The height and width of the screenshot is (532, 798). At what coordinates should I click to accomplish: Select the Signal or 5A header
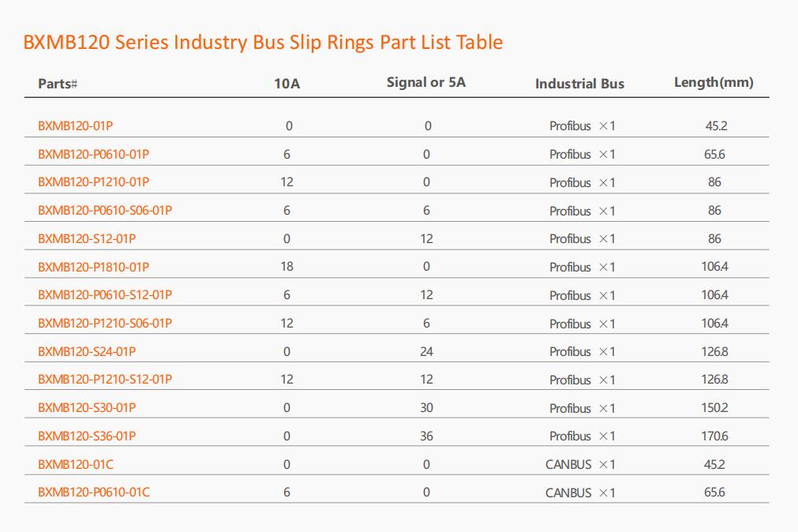click(x=426, y=82)
